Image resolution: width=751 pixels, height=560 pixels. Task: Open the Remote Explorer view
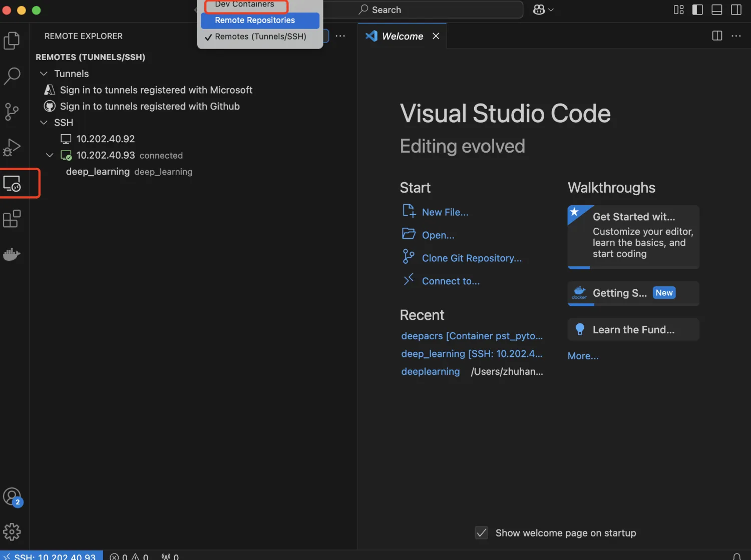tap(12, 184)
